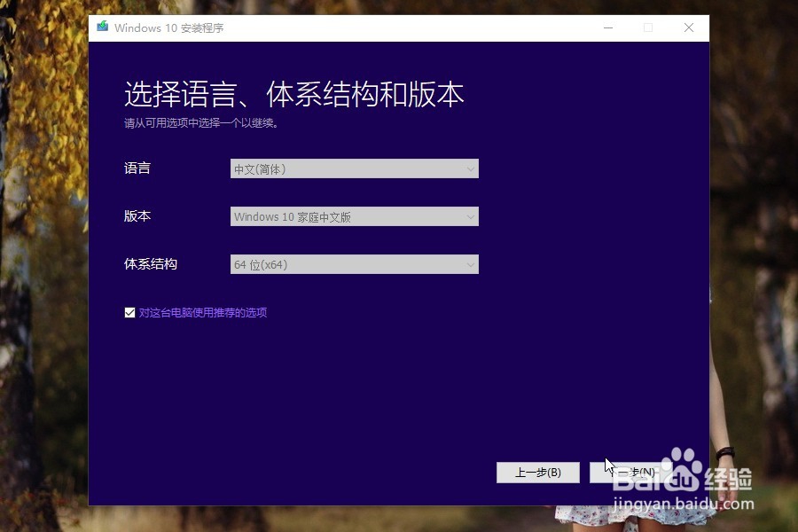
Task: Click the 语言 field label
Action: [137, 168]
